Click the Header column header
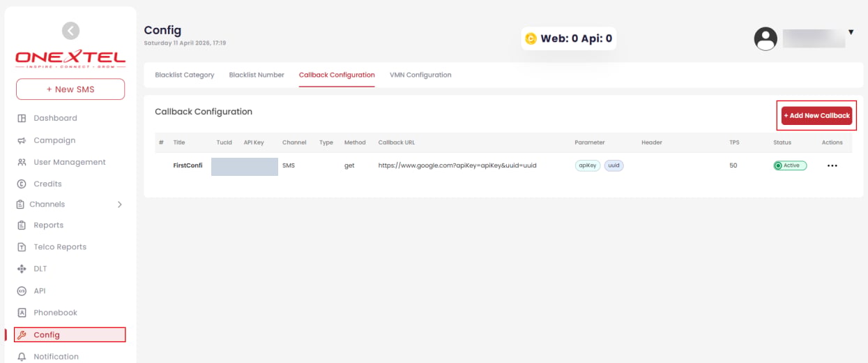 [652, 142]
